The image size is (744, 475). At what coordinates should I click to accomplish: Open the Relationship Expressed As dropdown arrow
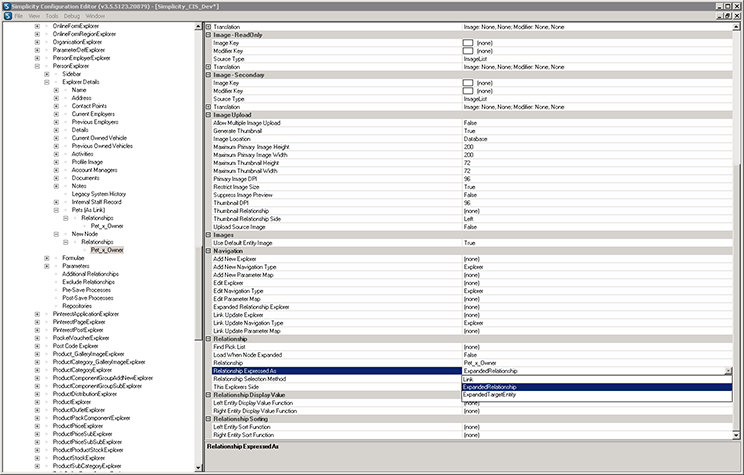pyautogui.click(x=728, y=371)
